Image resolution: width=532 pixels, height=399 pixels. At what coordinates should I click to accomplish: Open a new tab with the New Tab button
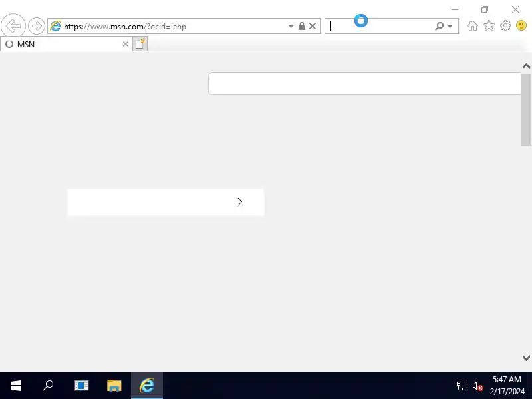[140, 44]
